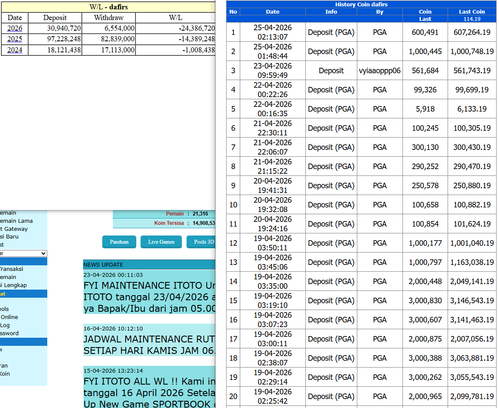Image resolution: width=500 pixels, height=408 pixels.
Task: Click the Pools 3D button
Action: pos(202,242)
